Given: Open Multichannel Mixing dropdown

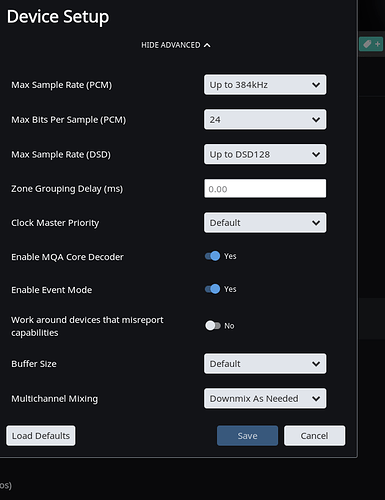Looking at the screenshot, I should point(265,398).
